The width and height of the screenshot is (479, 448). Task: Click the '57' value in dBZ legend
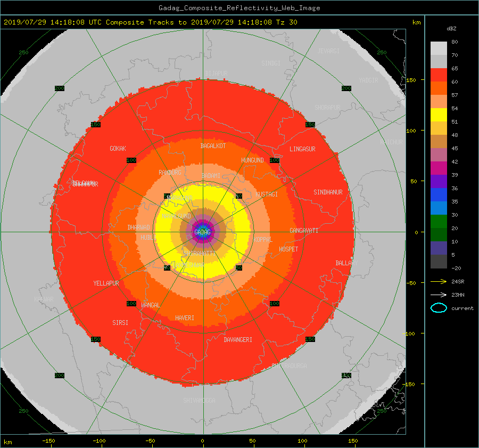click(x=455, y=95)
